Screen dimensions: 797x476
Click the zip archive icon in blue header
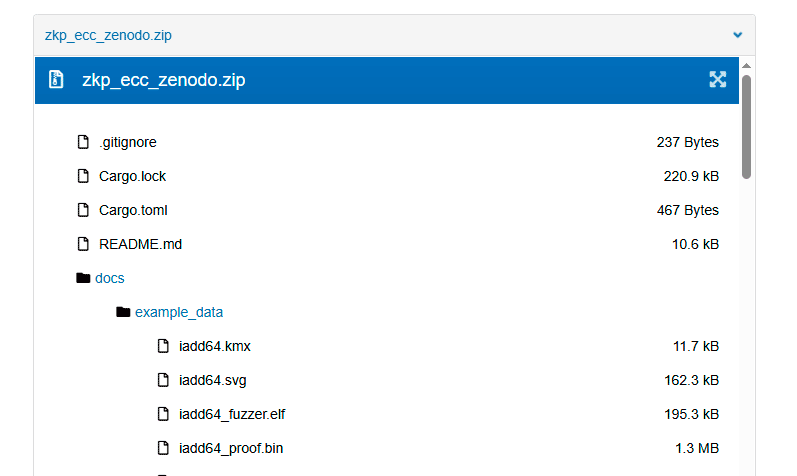(56, 79)
